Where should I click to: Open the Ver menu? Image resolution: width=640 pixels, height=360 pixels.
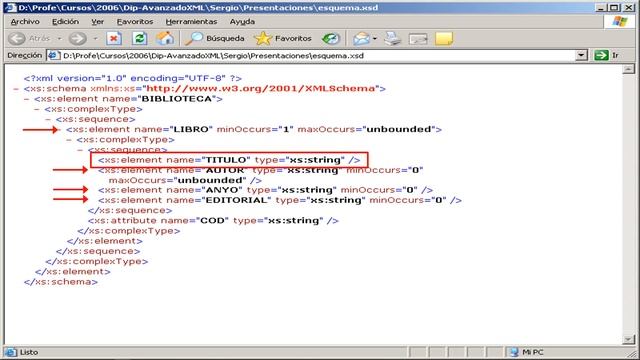pos(97,22)
